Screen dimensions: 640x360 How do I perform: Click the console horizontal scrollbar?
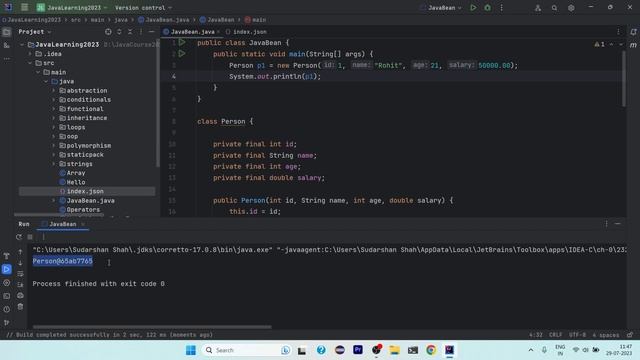click(x=152, y=327)
